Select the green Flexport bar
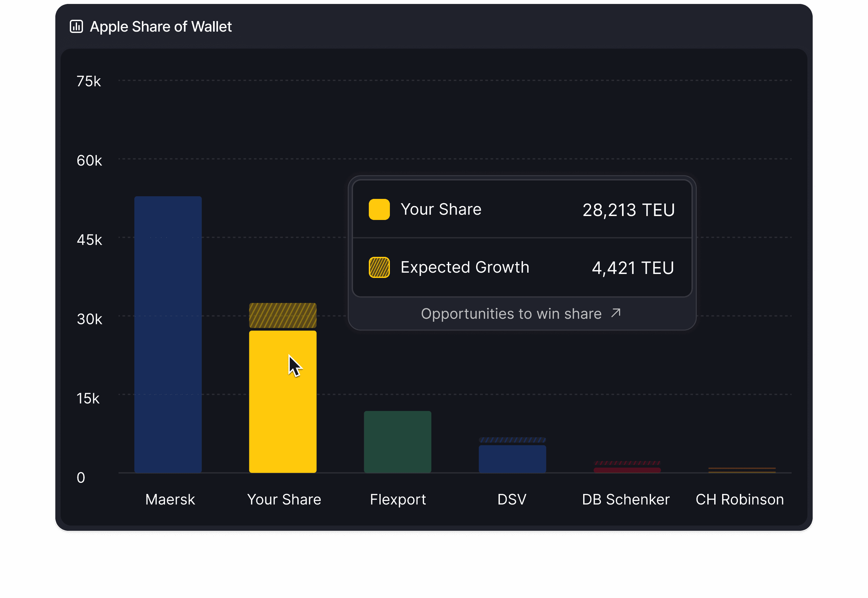The width and height of the screenshot is (868, 598). point(397,442)
